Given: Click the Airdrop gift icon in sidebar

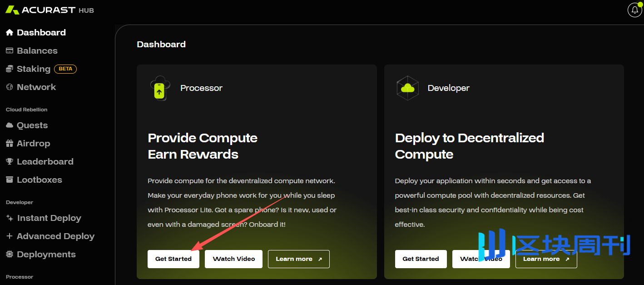Looking at the screenshot, I should (10, 144).
